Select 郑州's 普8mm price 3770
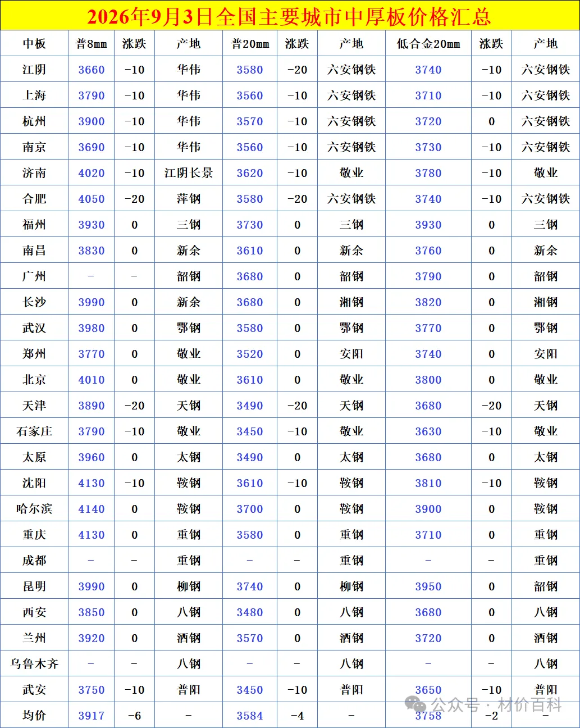Viewport: 580px width, 728px height. pos(92,354)
